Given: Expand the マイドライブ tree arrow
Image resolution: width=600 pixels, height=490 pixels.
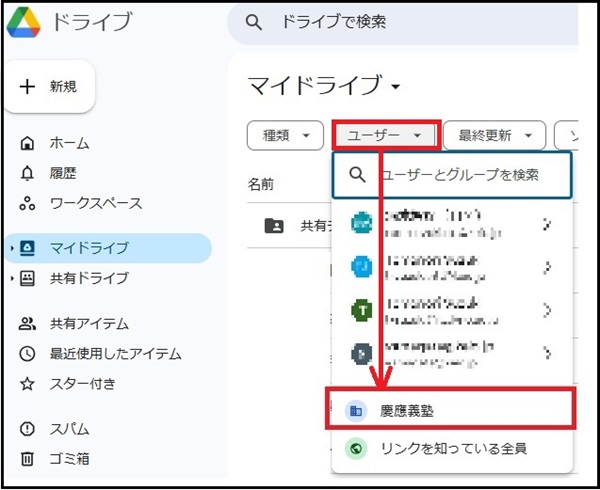Looking at the screenshot, I should pos(12,248).
